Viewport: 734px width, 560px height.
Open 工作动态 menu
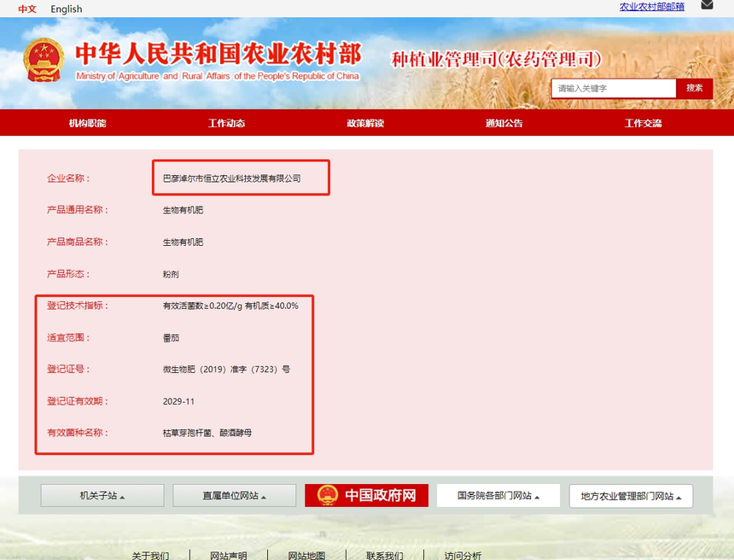(x=226, y=123)
